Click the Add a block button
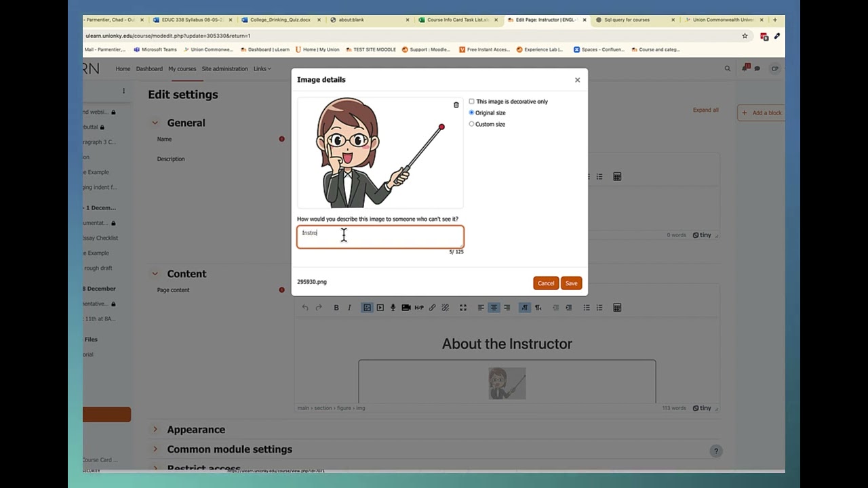Viewport: 868px width, 488px height. pos(762,113)
